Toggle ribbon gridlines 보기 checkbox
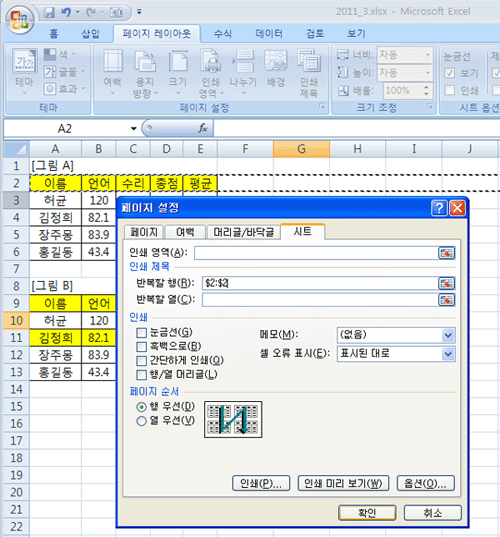The height and width of the screenshot is (537, 500). [449, 73]
